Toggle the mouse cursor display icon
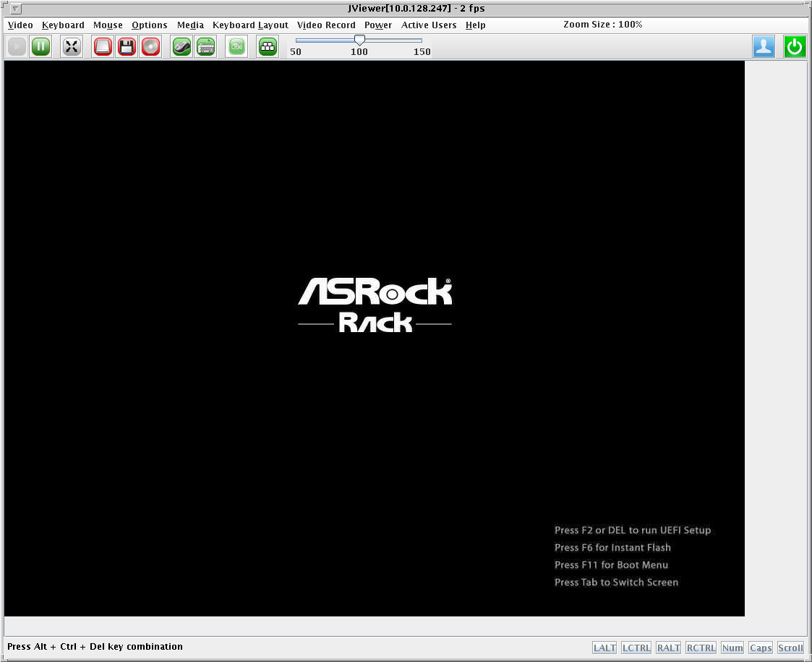The height and width of the screenshot is (662, 812). (x=181, y=47)
